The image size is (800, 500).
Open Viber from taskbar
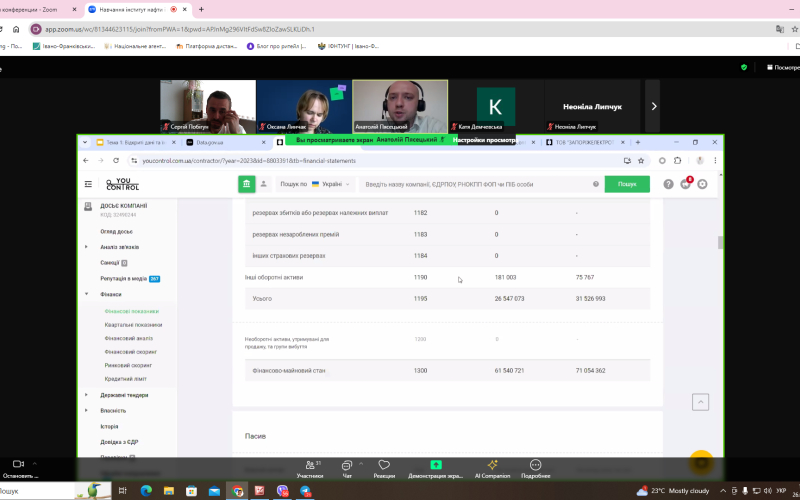(283, 491)
